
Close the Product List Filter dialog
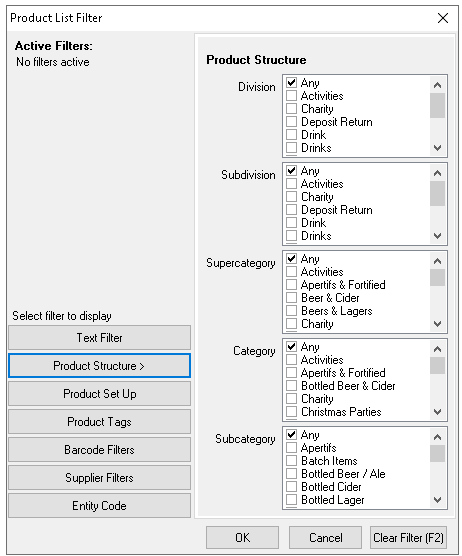[x=443, y=18]
